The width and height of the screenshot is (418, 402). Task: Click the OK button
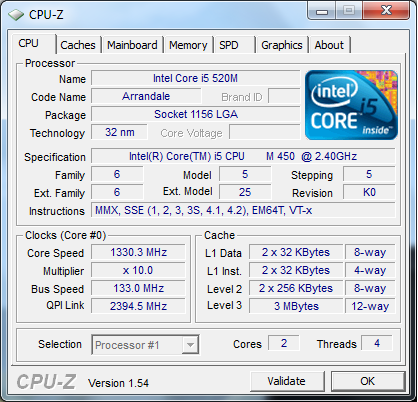pyautogui.click(x=368, y=381)
